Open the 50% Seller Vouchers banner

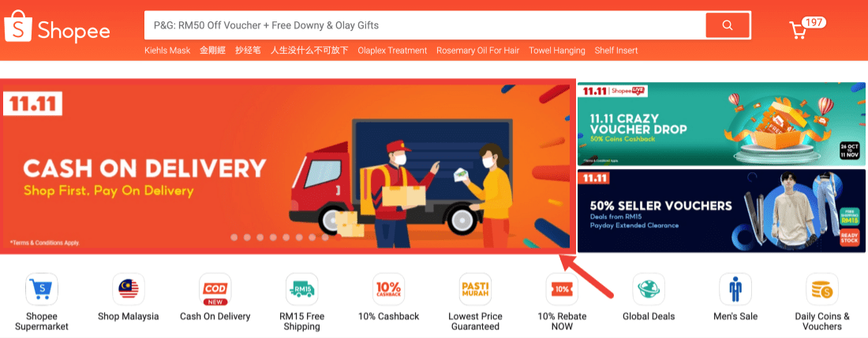coord(721,211)
